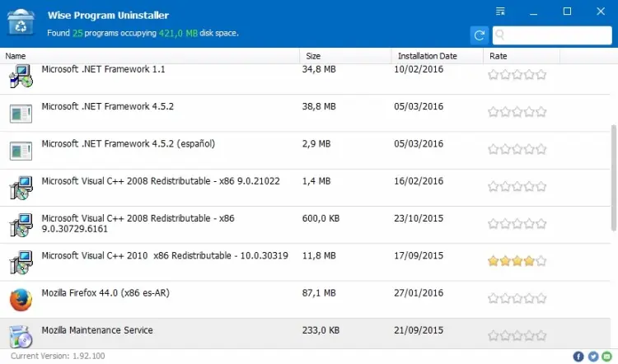Rate .NET Framework 4.5.2 with stars
The image size is (618, 364).
[x=517, y=112]
